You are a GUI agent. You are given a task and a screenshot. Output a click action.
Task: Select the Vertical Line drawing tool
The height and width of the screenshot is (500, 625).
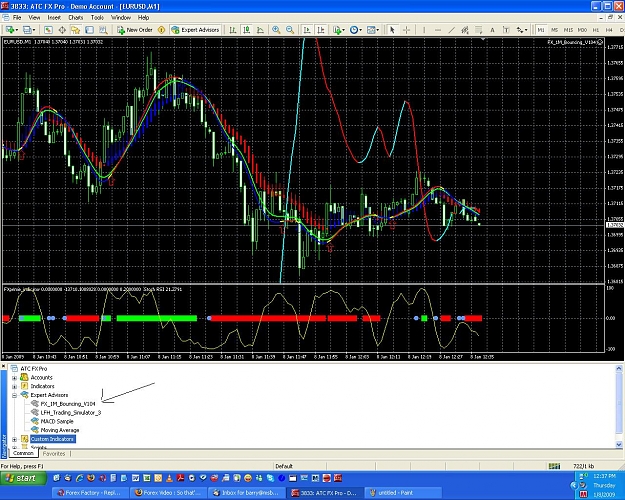coord(424,30)
